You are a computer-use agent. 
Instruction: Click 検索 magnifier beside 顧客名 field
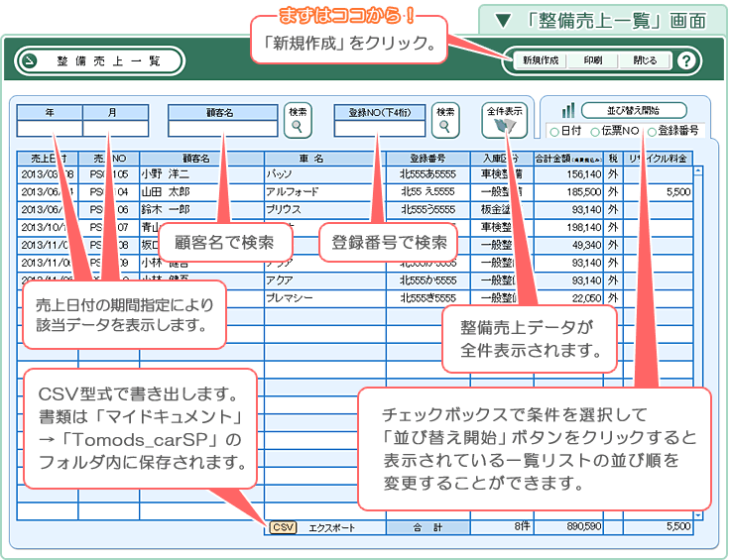[x=298, y=120]
